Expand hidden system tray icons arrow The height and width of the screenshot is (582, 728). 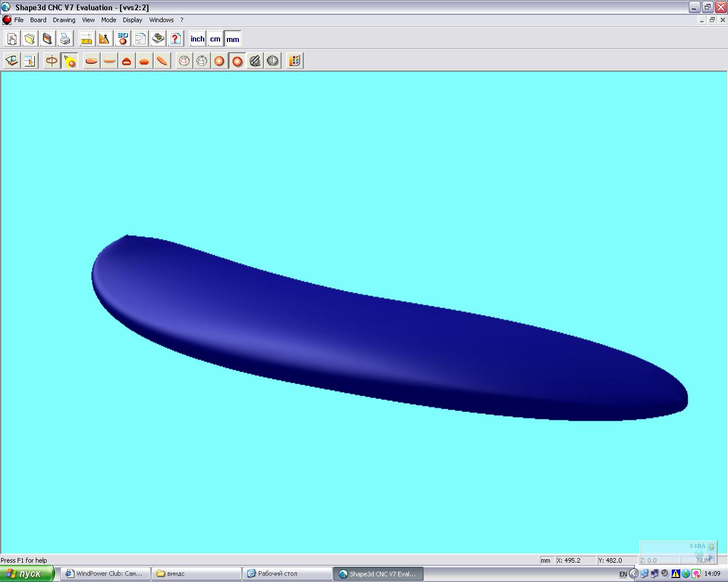point(634,573)
